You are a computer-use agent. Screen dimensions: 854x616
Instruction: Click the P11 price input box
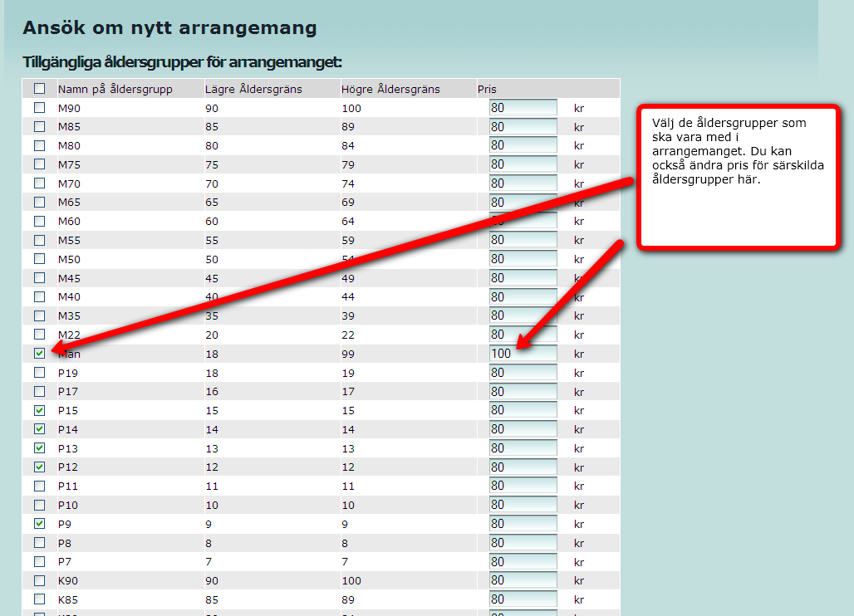[x=523, y=486]
